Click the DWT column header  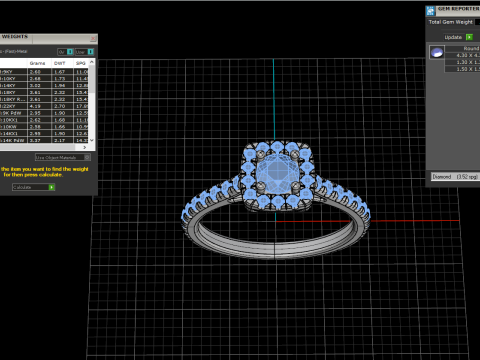tap(60, 63)
